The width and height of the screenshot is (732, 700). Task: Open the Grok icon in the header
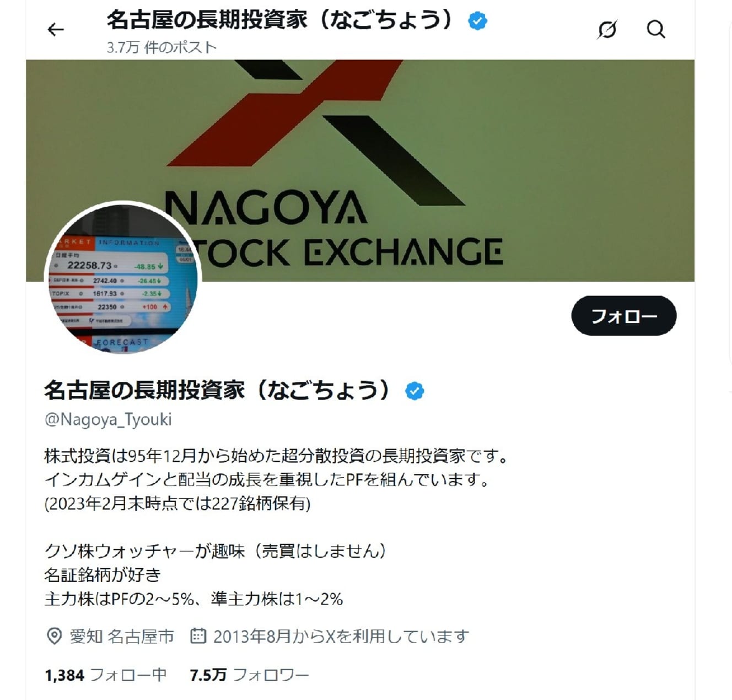[607, 29]
